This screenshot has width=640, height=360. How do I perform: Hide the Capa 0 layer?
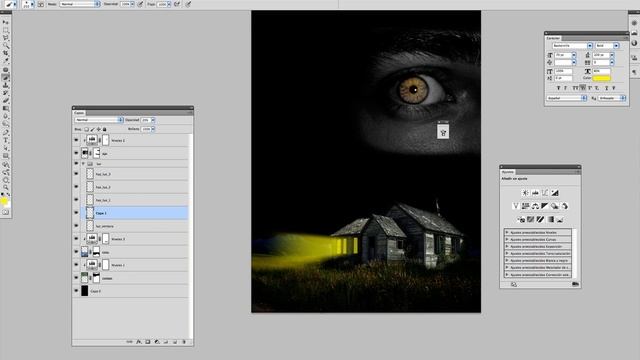coord(76,291)
